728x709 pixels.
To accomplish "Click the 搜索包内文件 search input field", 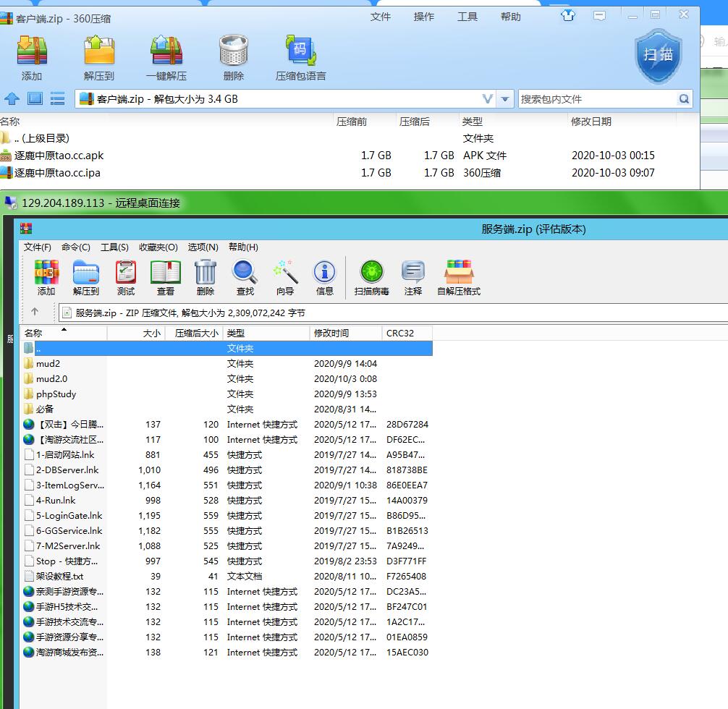I will 596,99.
